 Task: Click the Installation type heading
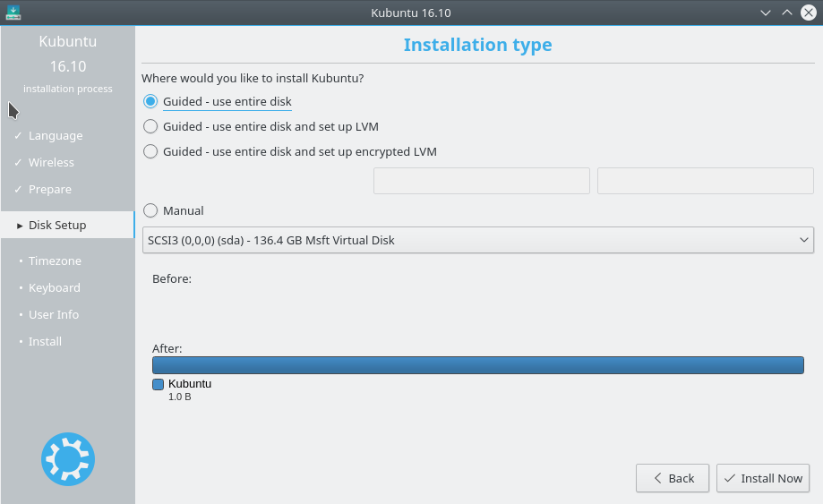click(477, 45)
